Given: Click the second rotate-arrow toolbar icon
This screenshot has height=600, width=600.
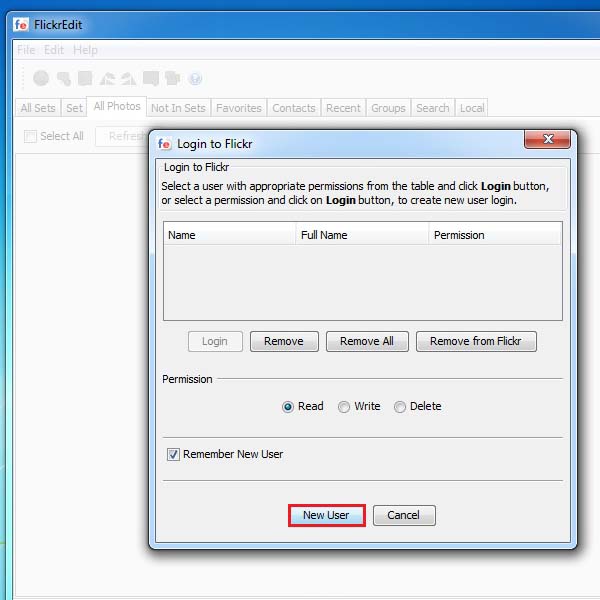Looking at the screenshot, I should 128,78.
